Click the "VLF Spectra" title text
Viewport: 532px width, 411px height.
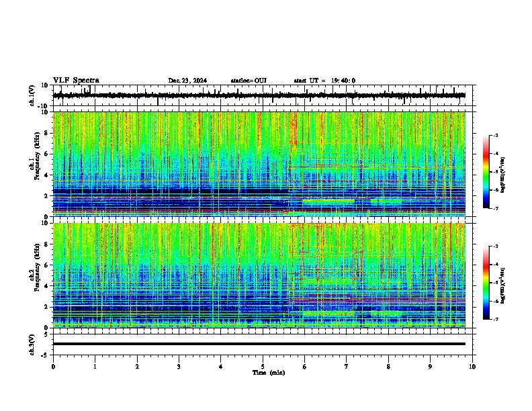pos(76,81)
